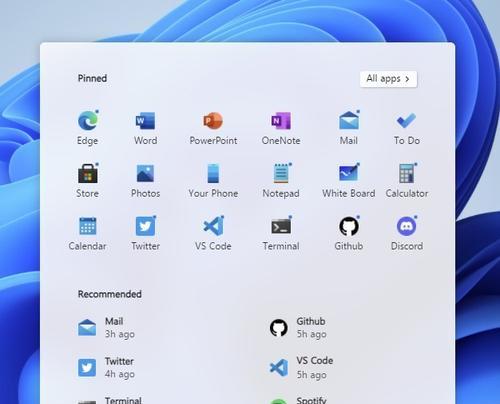Viewport: 500px width, 404px height.
Task: Select the Pinned section heading
Action: [x=92, y=78]
